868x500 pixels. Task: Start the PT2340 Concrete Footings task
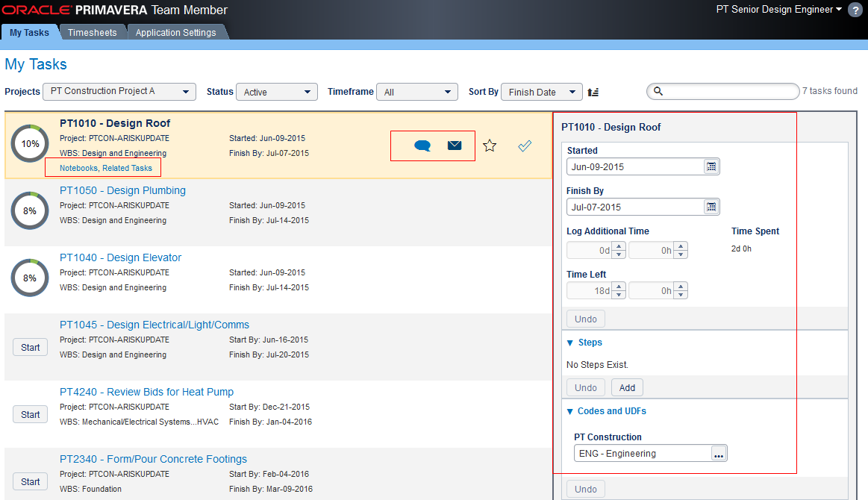pyautogui.click(x=31, y=482)
